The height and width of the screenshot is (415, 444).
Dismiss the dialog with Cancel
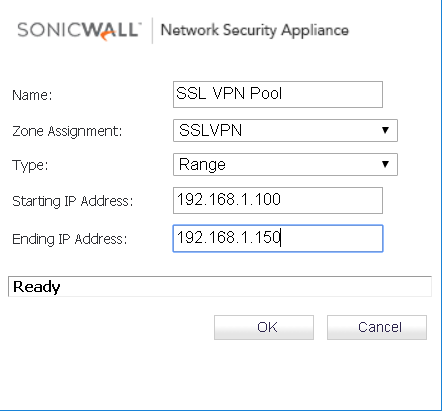click(x=377, y=327)
